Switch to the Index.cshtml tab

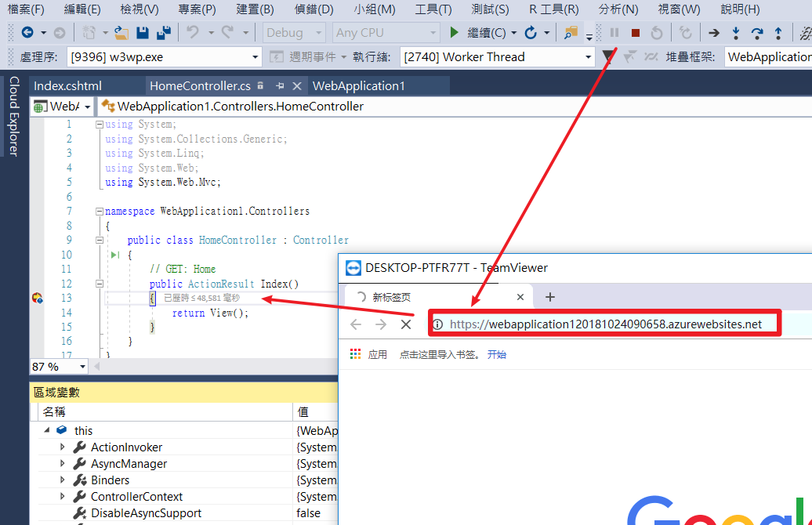point(68,86)
